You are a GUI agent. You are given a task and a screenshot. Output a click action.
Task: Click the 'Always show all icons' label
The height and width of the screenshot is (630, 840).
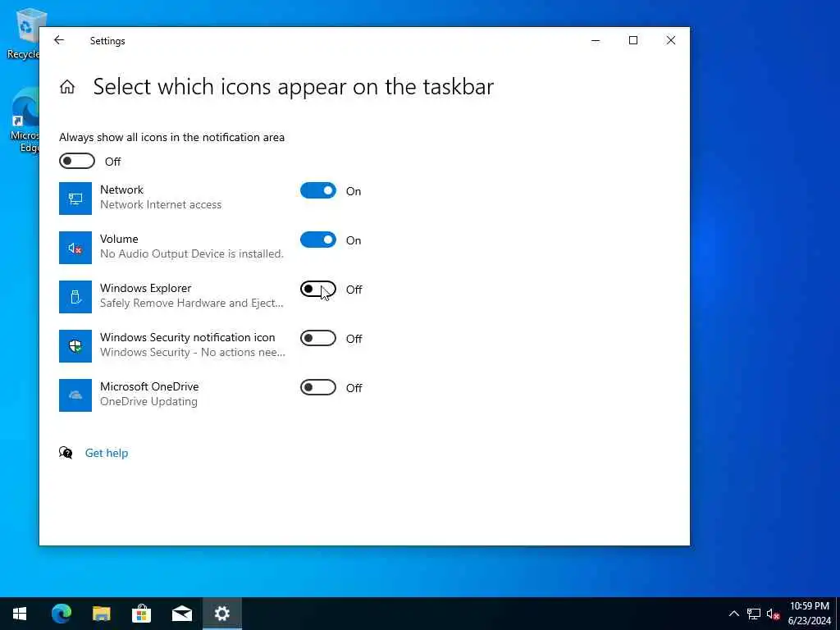(172, 138)
